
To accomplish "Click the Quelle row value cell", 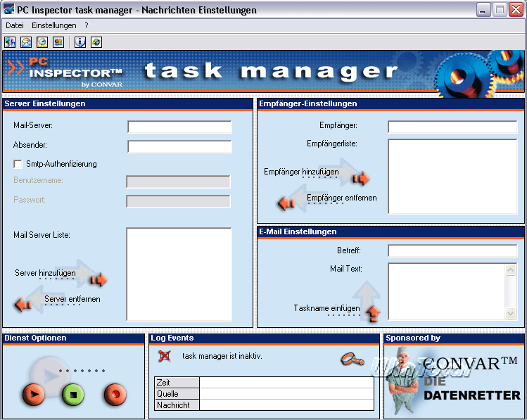I will tap(286, 394).
